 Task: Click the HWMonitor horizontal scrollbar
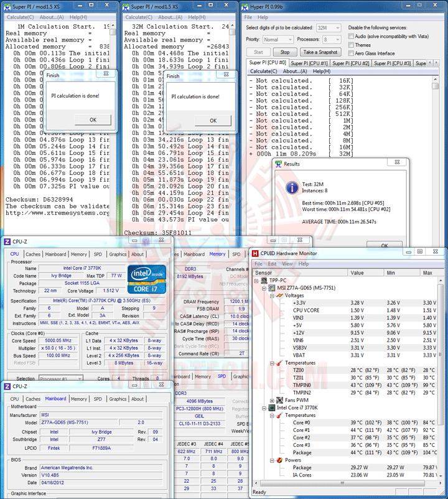tap(342, 483)
